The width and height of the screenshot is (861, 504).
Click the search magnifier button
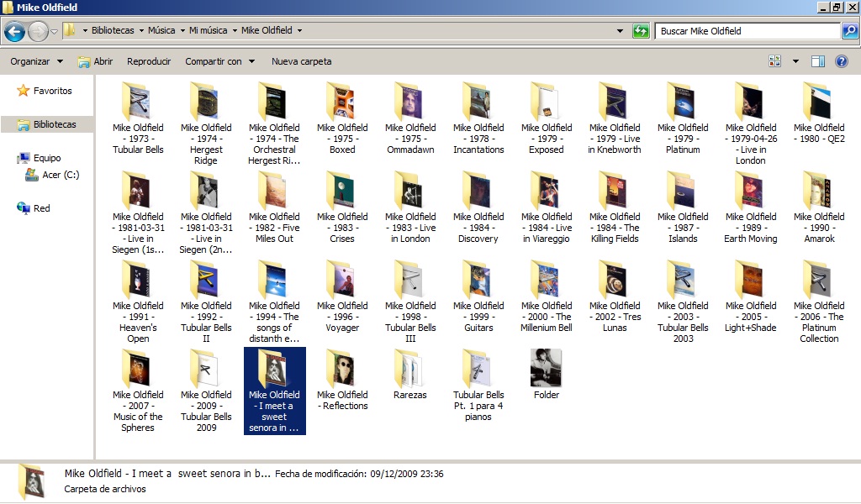(x=850, y=31)
